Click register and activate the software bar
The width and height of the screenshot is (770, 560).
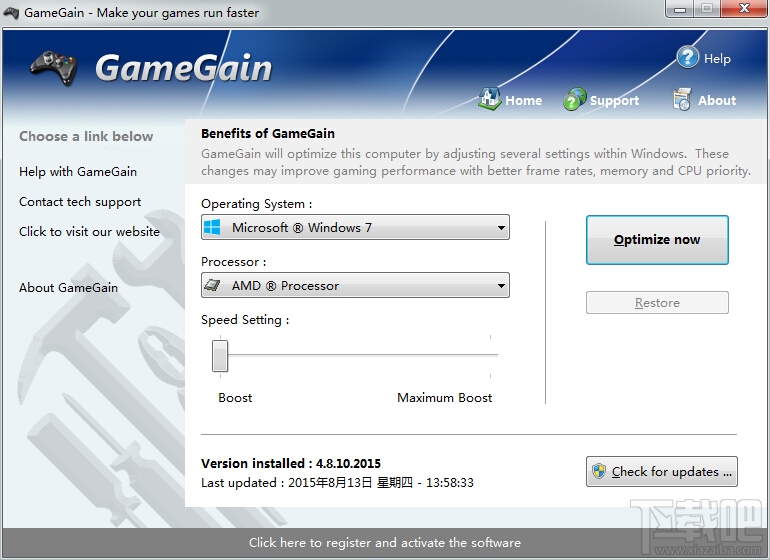(385, 542)
